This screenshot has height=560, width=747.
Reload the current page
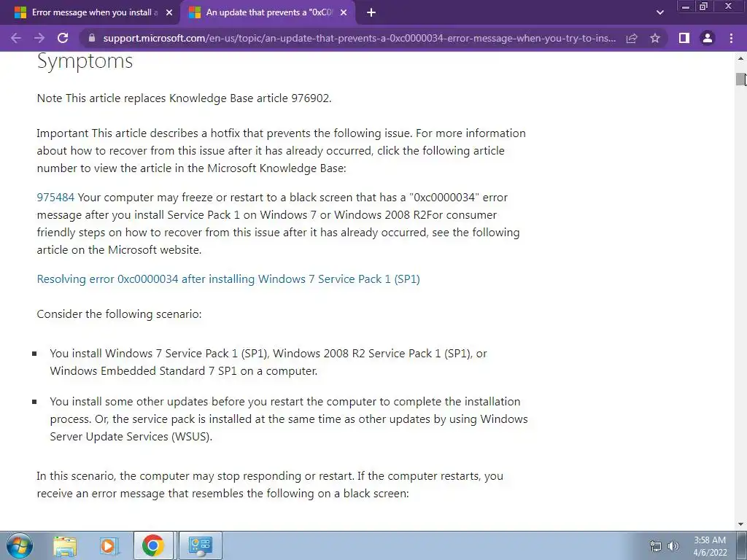click(x=63, y=38)
